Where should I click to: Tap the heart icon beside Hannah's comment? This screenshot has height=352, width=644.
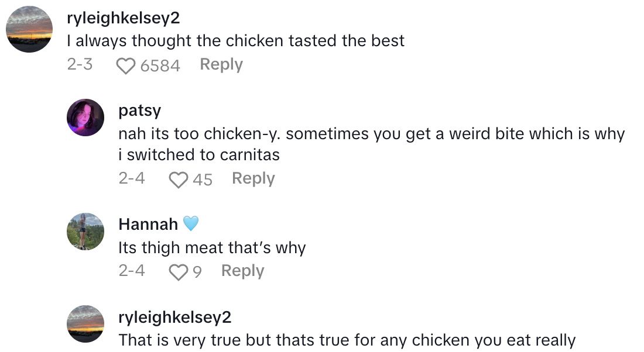[x=177, y=271]
